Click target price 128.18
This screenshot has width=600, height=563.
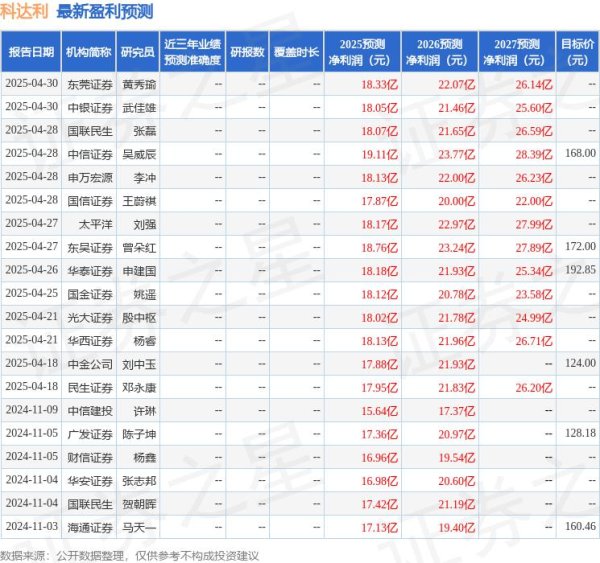pos(580,433)
